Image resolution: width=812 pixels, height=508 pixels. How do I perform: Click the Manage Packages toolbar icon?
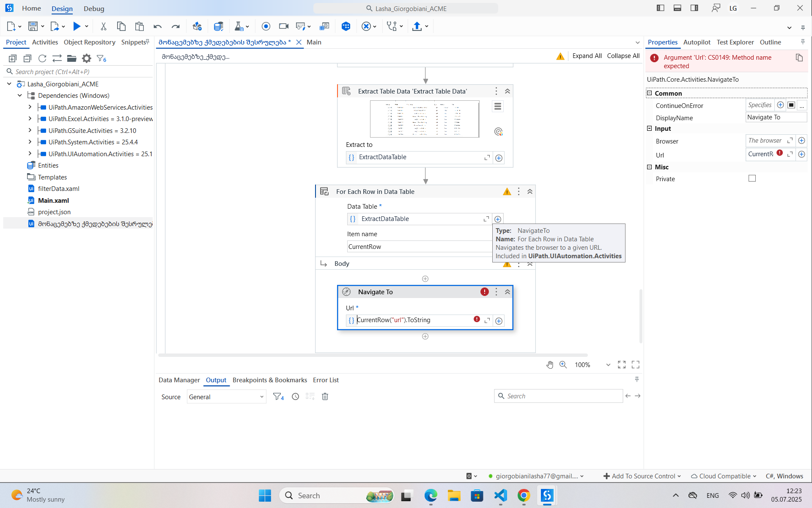[197, 26]
